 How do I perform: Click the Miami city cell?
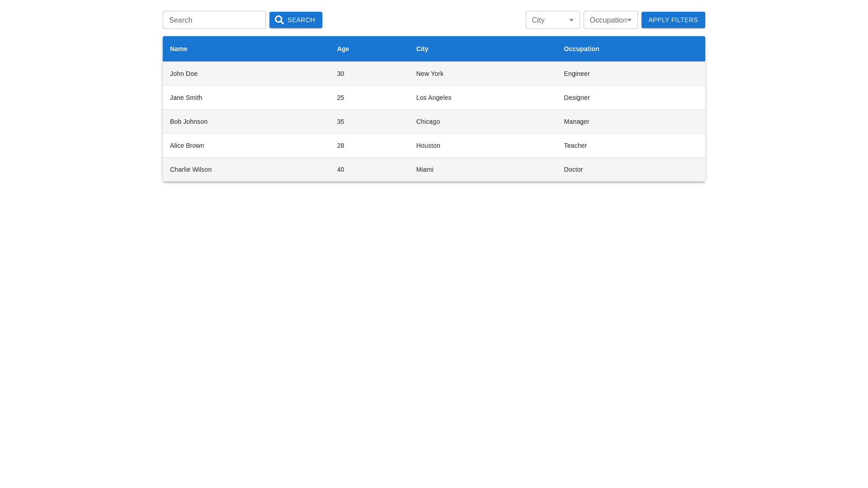[x=425, y=169]
